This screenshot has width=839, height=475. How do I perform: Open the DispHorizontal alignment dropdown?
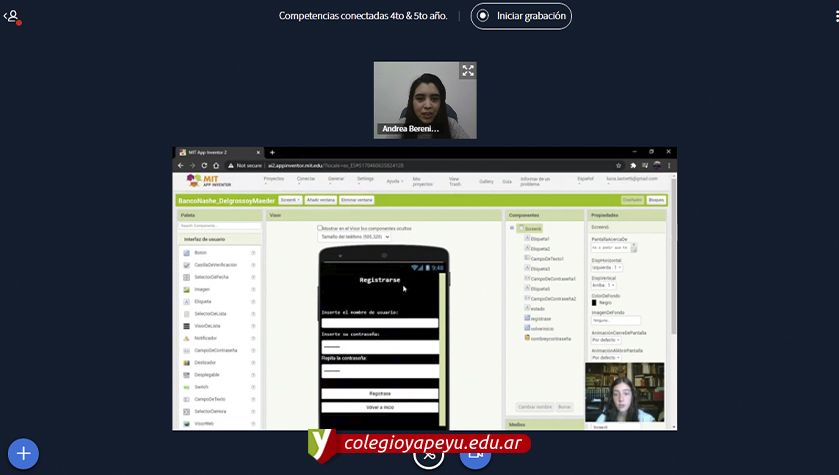pos(607,267)
